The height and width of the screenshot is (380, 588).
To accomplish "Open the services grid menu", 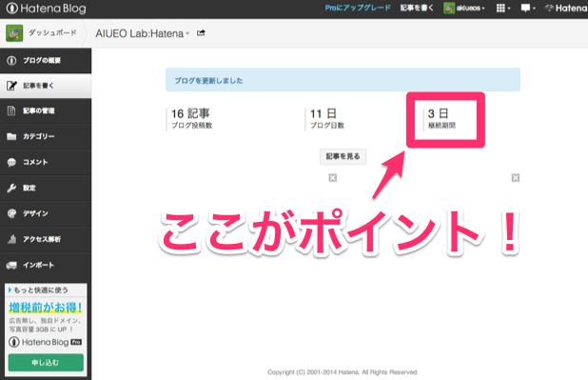I will click(x=503, y=8).
